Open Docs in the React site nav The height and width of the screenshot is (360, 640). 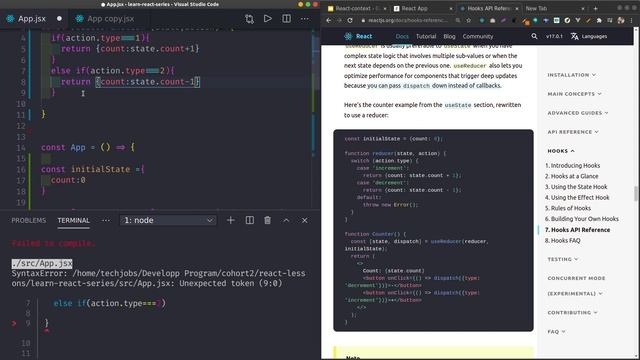coord(402,36)
